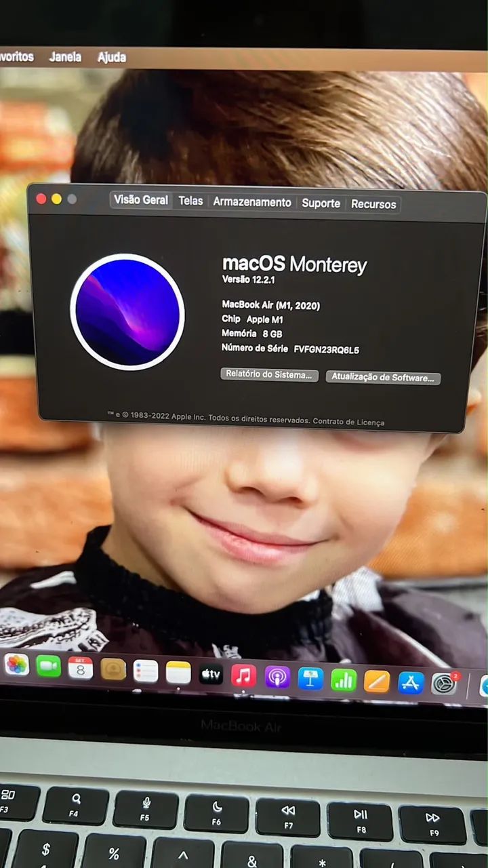Launch Podcasts from the dock
The image size is (488, 868).
tap(277, 677)
